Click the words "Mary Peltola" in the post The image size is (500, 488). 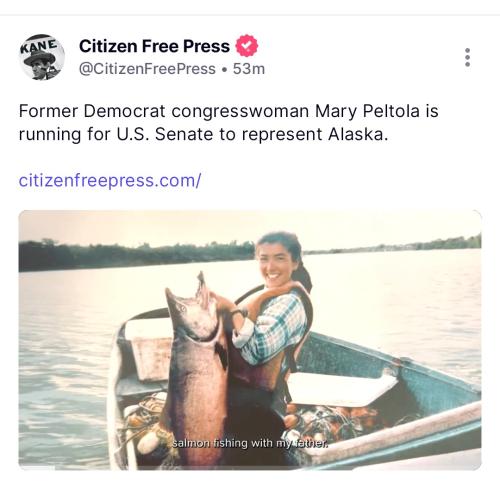tap(367, 111)
